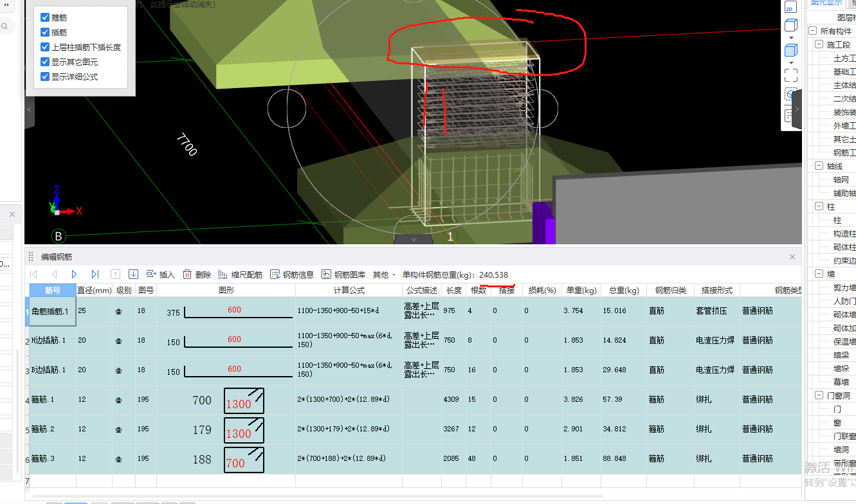Move the selected row up
This screenshot has height=504, width=856.
pyautogui.click(x=116, y=274)
